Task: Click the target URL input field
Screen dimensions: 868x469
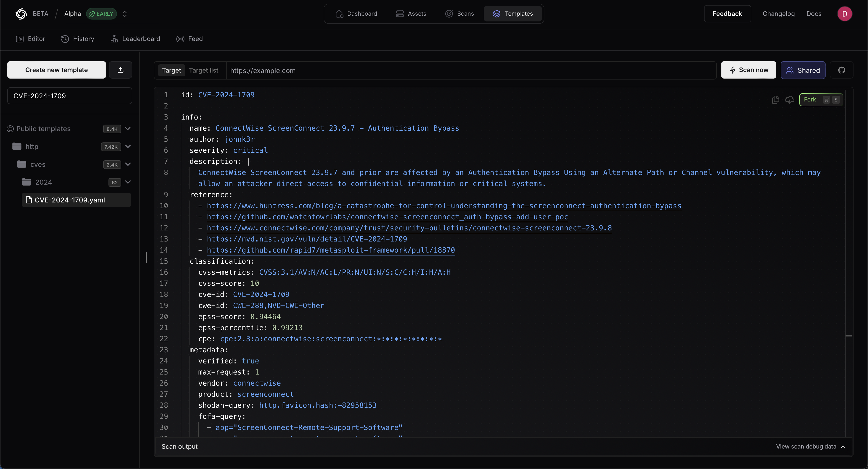Action: [x=471, y=70]
